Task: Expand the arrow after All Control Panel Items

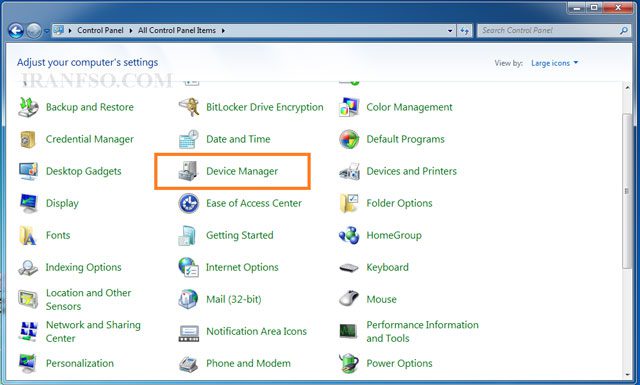Action: pyautogui.click(x=223, y=31)
